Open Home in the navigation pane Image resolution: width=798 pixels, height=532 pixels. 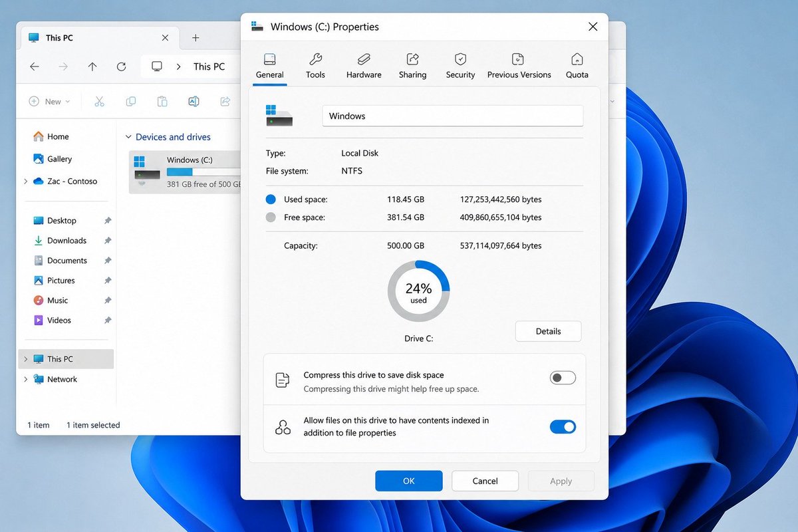[51, 136]
